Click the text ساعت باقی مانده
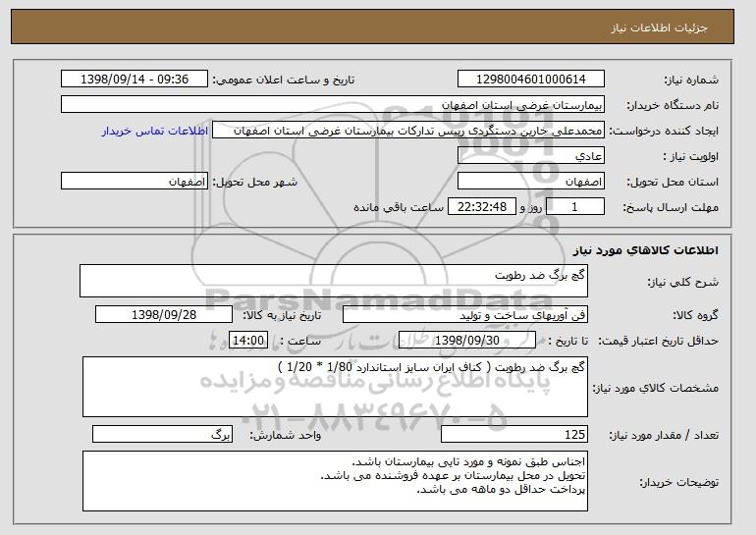756x535 pixels. pyautogui.click(x=399, y=207)
